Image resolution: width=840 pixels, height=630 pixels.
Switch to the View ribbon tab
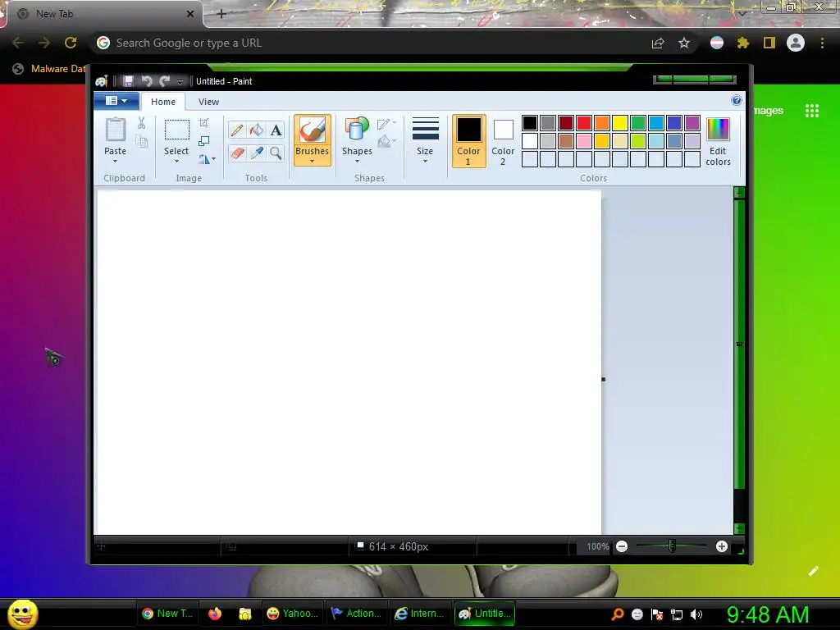(208, 102)
